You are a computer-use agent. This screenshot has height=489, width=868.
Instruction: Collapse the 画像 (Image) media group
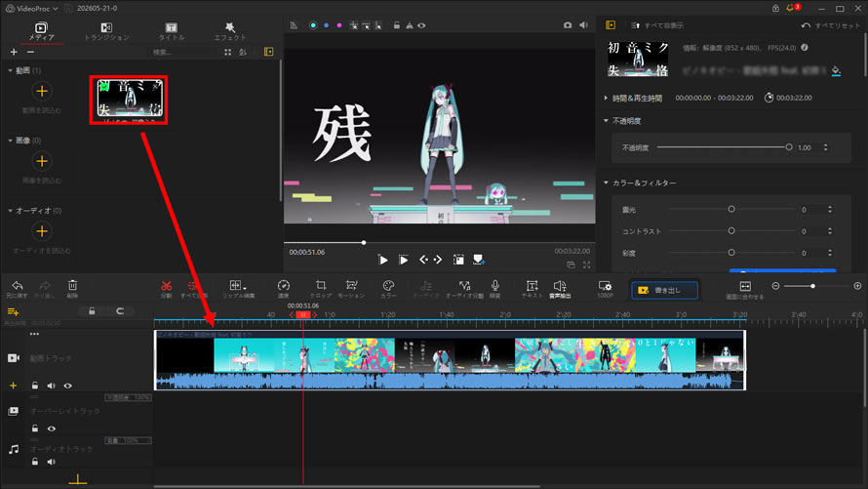point(10,141)
